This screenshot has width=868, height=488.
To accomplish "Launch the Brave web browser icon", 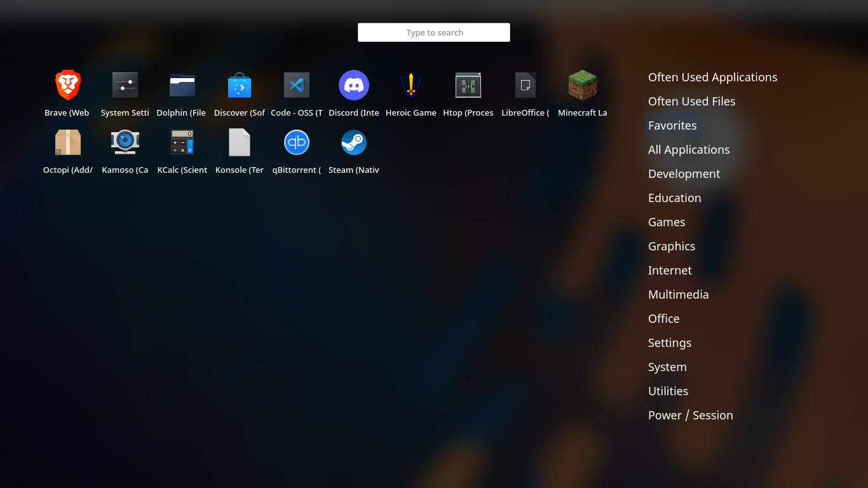I will click(68, 85).
